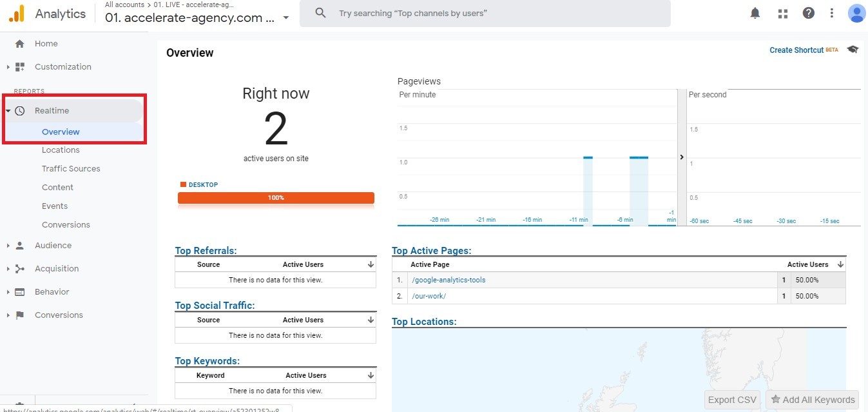Click the Acquisition branching icon
Screen dimensions: 868x412
pyautogui.click(x=19, y=269)
